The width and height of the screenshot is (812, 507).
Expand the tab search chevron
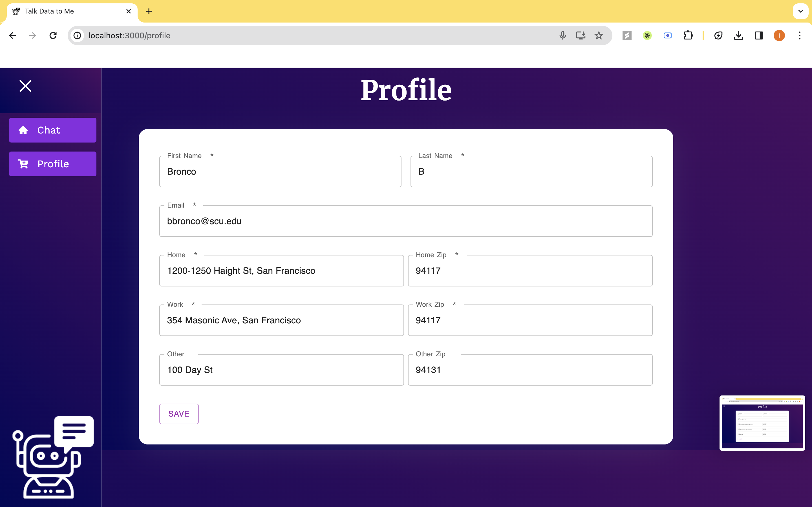click(800, 11)
